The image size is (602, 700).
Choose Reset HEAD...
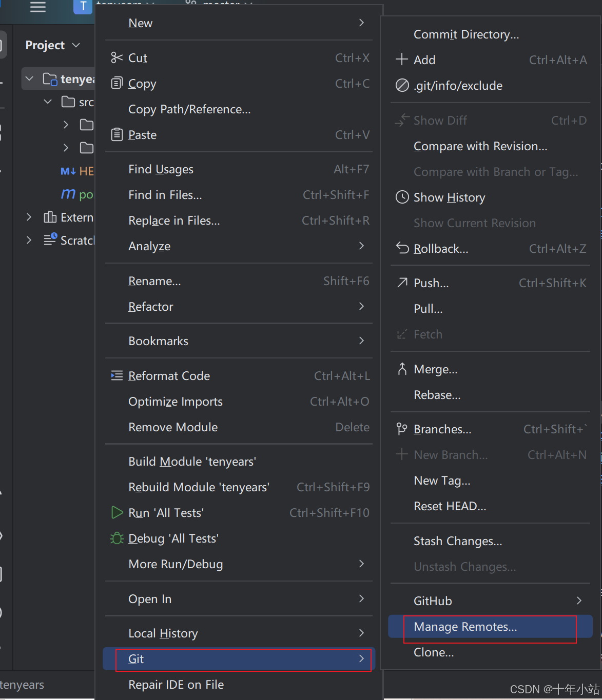click(491, 506)
